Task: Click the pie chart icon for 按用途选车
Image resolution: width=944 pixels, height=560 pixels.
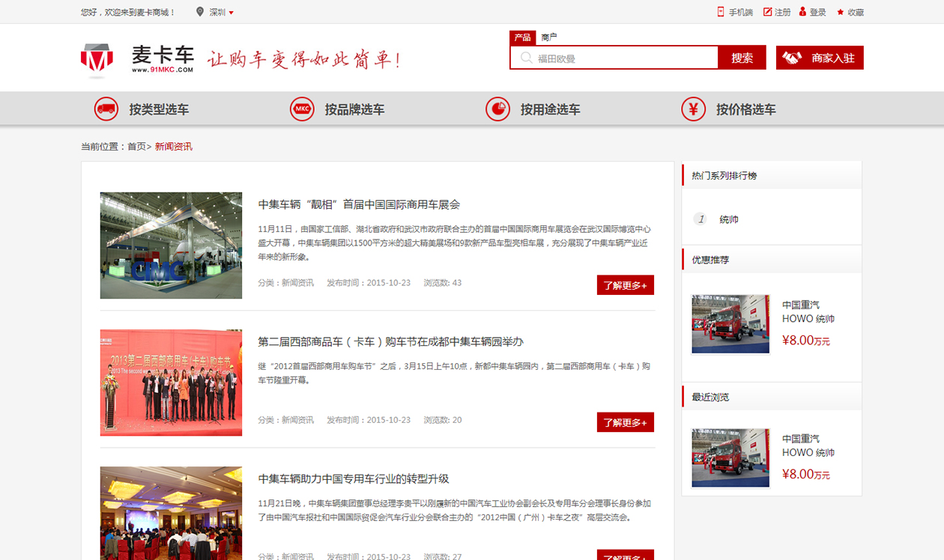Action: click(497, 109)
